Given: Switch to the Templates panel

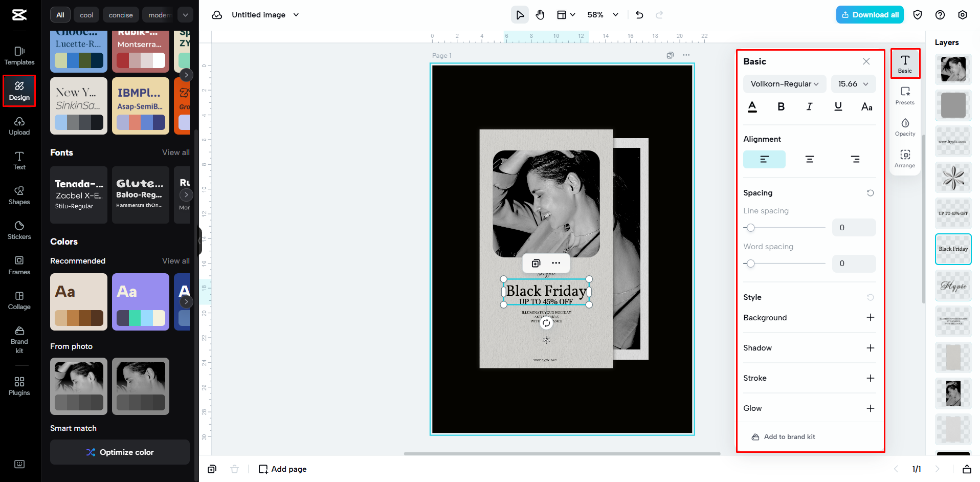Looking at the screenshot, I should point(19,55).
